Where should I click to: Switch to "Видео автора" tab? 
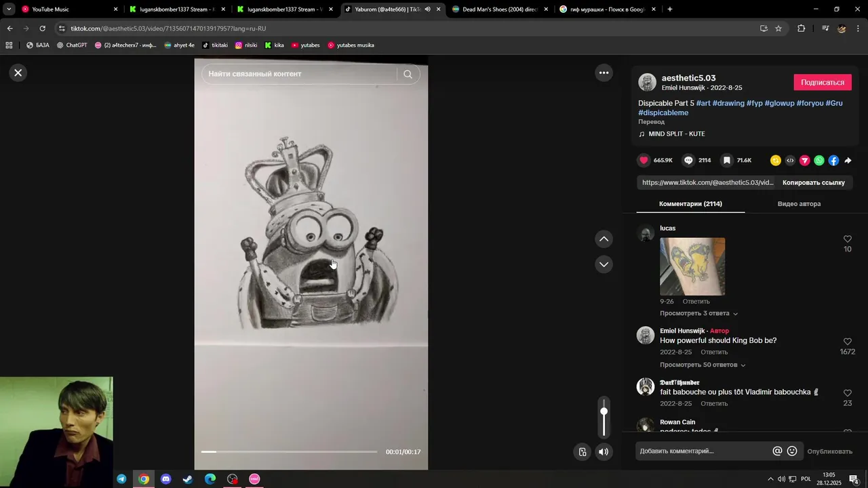tap(799, 204)
